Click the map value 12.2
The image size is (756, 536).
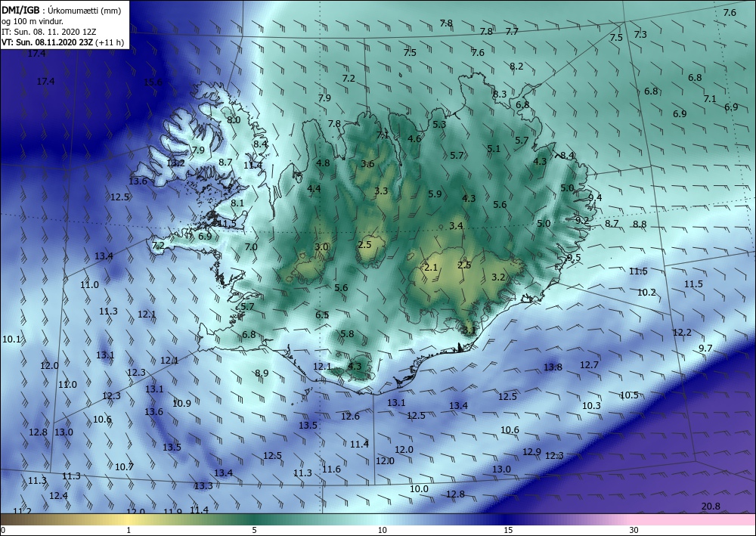click(682, 332)
